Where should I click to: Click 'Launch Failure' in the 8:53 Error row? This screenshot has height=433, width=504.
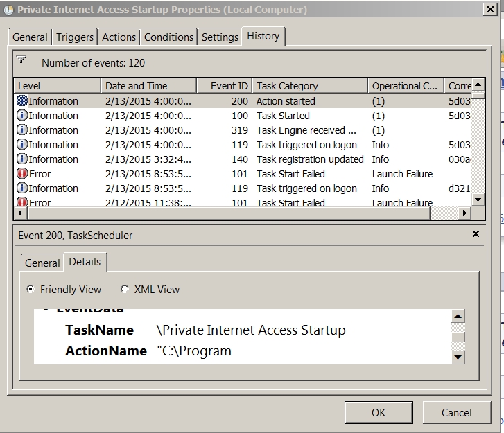pyautogui.click(x=402, y=174)
